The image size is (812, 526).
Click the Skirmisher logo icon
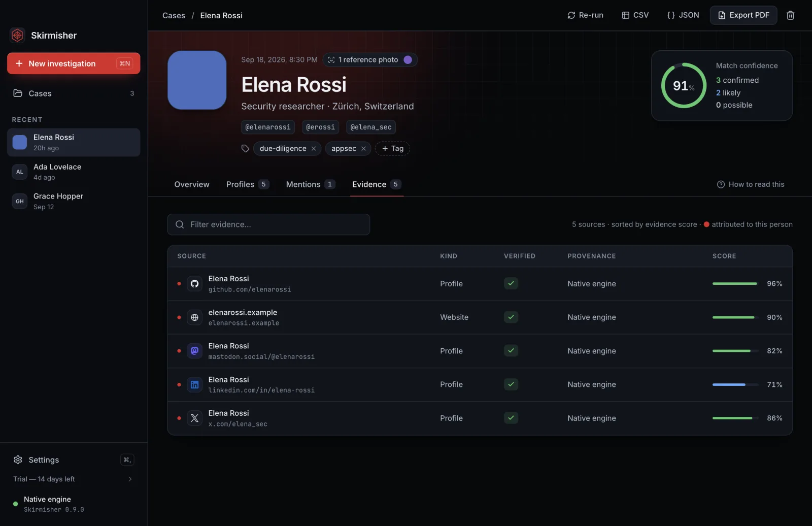[17, 35]
